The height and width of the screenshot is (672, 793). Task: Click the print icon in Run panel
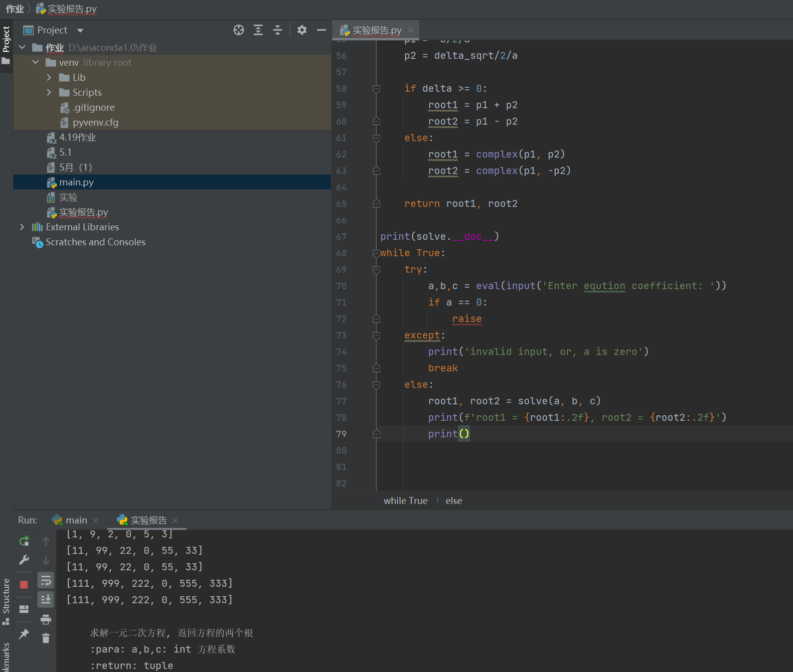(x=46, y=619)
